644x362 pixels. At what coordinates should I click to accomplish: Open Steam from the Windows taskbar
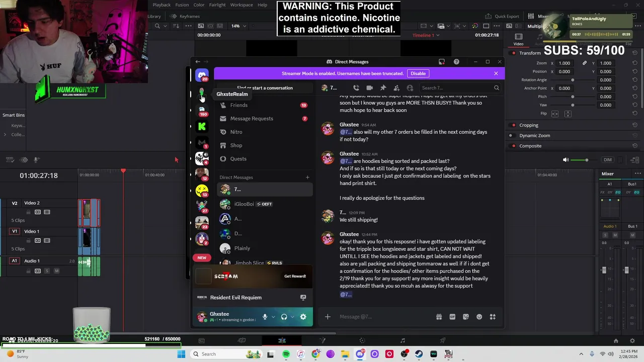click(419, 354)
